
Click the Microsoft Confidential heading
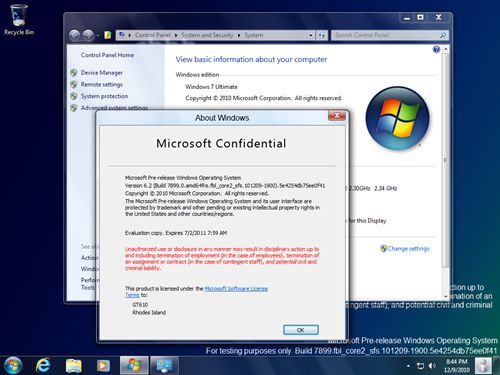pos(221,144)
